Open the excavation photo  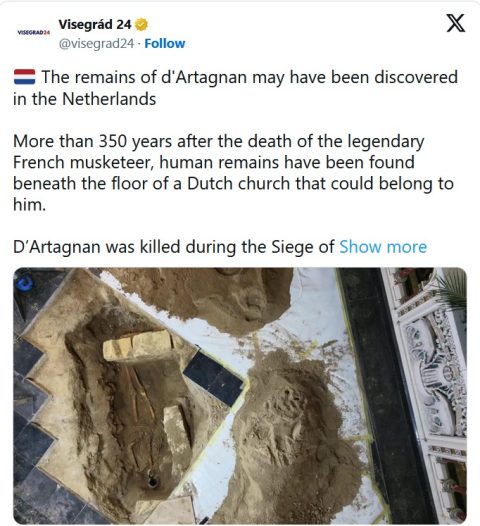240,395
